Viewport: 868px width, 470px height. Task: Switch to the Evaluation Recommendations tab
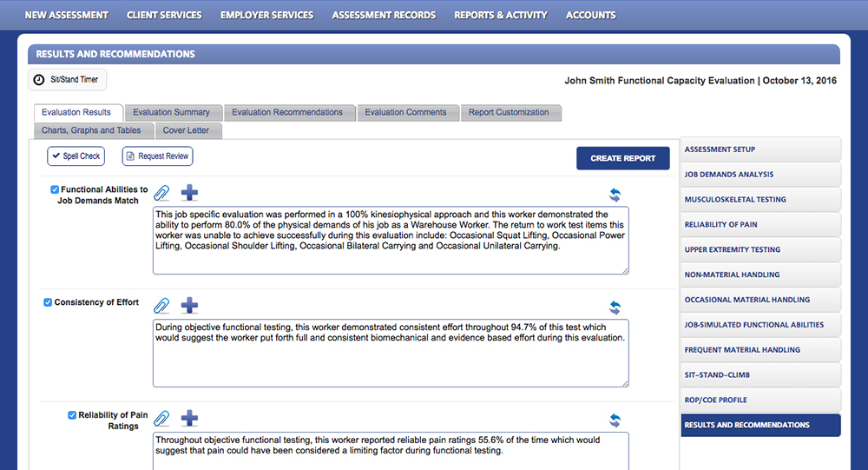click(289, 113)
